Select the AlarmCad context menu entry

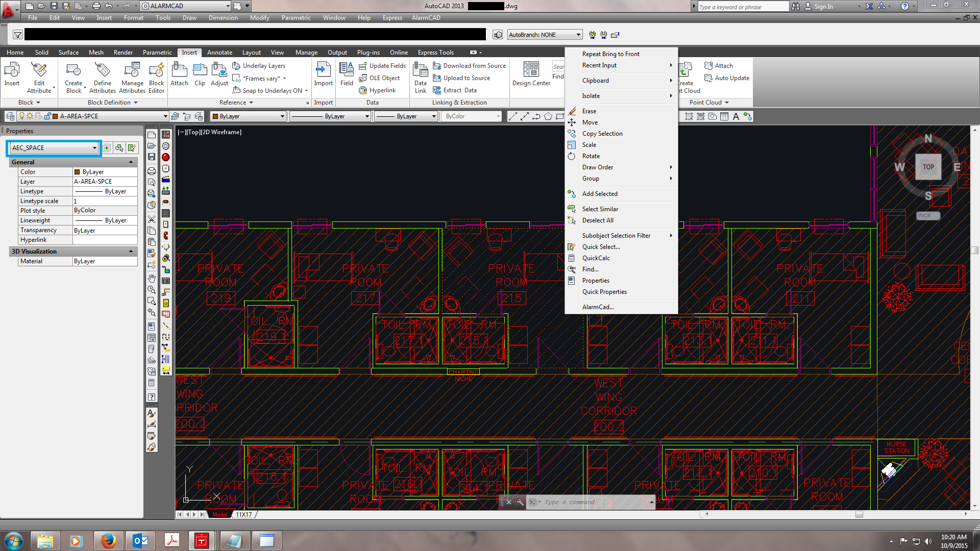pyautogui.click(x=598, y=307)
